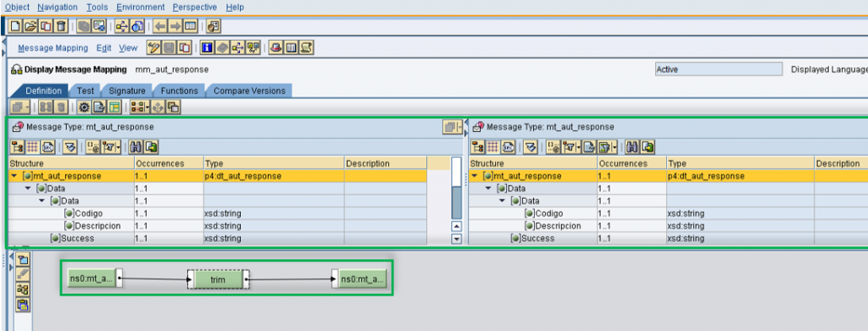Viewport: 868px width, 331px height.
Task: Click the blue information icon
Action: click(207, 48)
